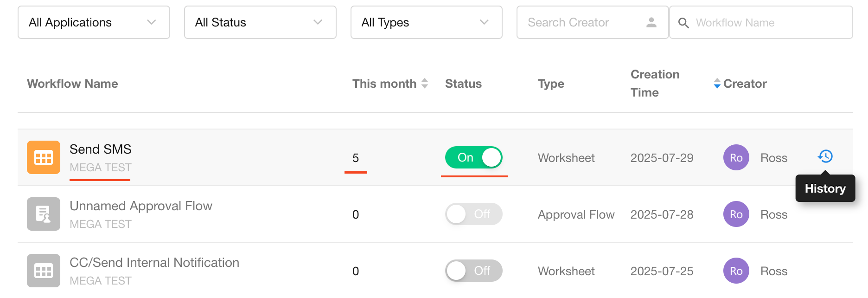The height and width of the screenshot is (298, 868).
Task: Click the Unnamed Approval Flow gray icon
Action: click(x=44, y=214)
